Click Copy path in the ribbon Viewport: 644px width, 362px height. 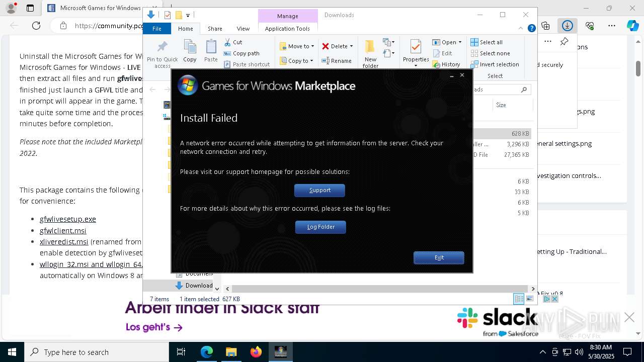[x=242, y=53]
